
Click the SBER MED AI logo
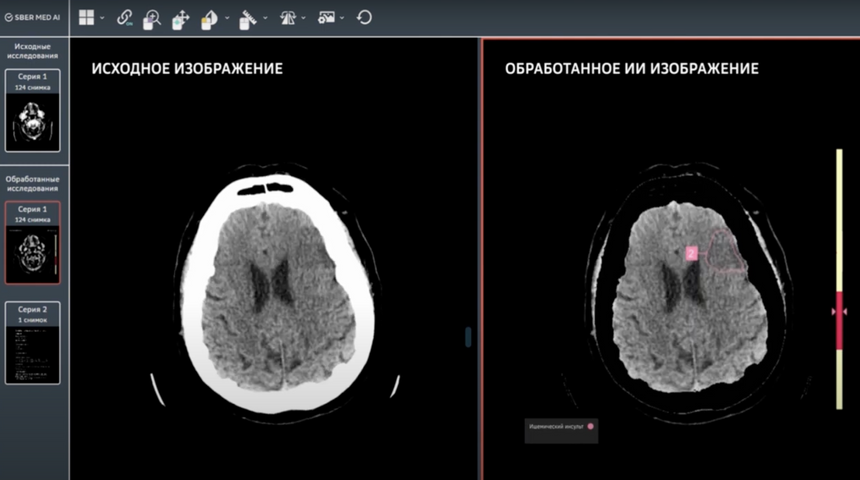tap(33, 18)
